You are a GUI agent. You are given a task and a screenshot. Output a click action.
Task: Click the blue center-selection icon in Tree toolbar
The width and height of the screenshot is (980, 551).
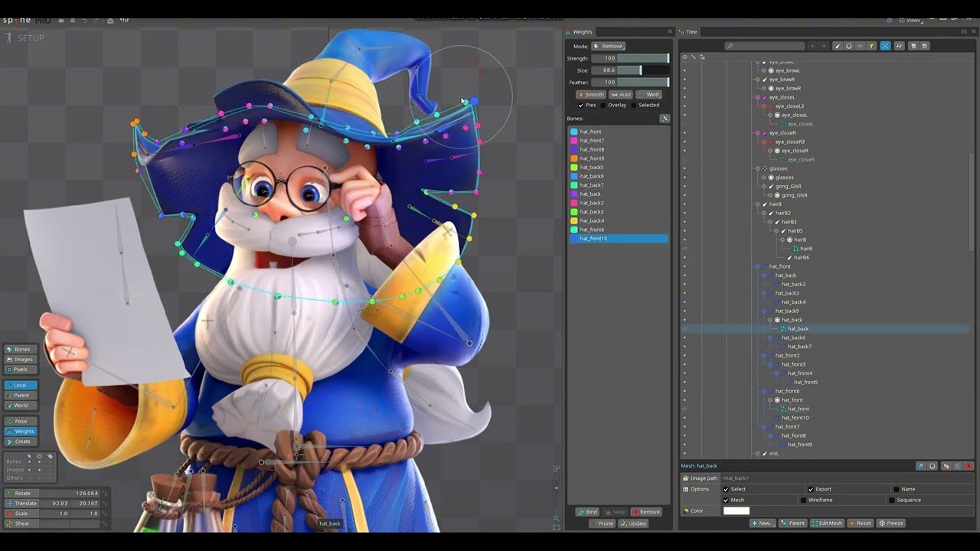point(885,46)
